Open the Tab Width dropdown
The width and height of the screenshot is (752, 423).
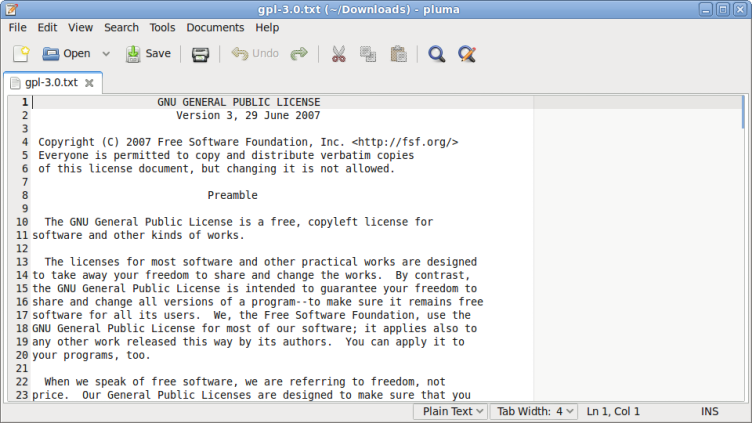[536, 411]
